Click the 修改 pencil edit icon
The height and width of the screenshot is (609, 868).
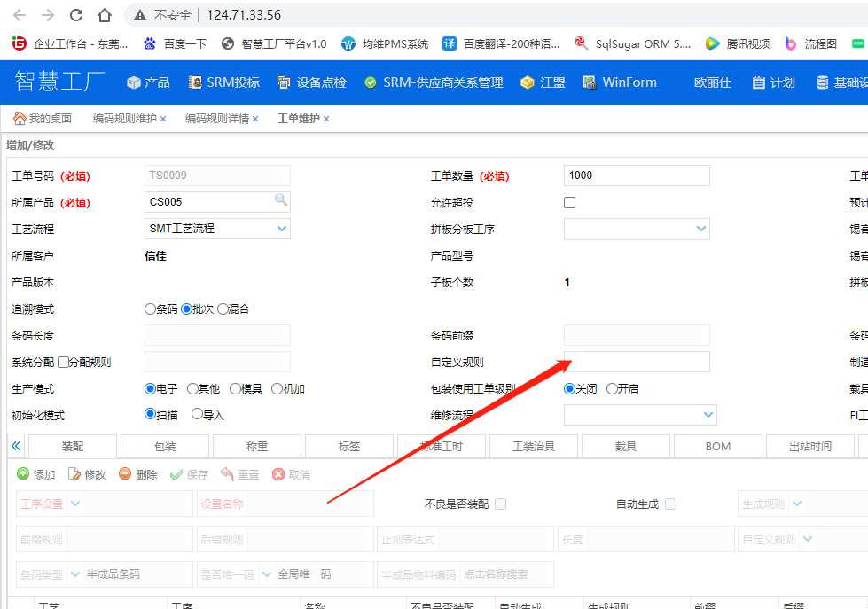tap(74, 474)
